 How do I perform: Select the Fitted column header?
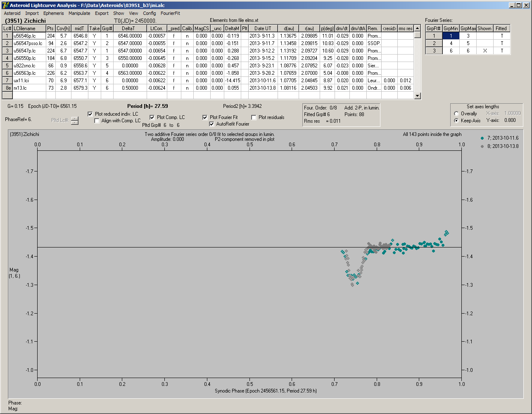(501, 29)
